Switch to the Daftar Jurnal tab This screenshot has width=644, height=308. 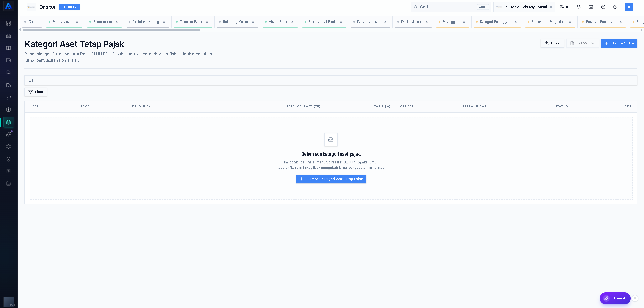click(x=411, y=22)
